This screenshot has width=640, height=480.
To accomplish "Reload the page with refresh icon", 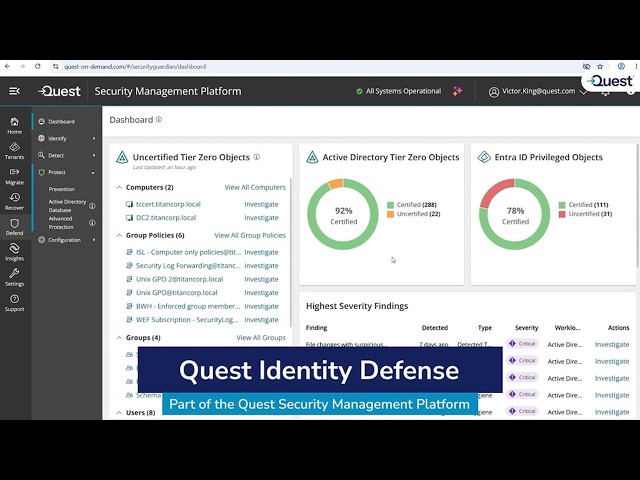I will pos(38,66).
